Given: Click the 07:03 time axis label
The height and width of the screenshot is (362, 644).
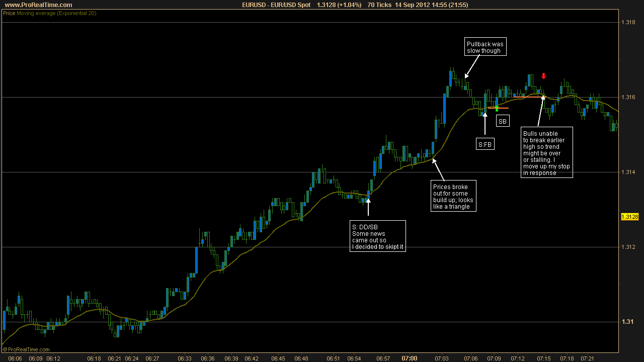Looking at the screenshot, I should (x=442, y=358).
